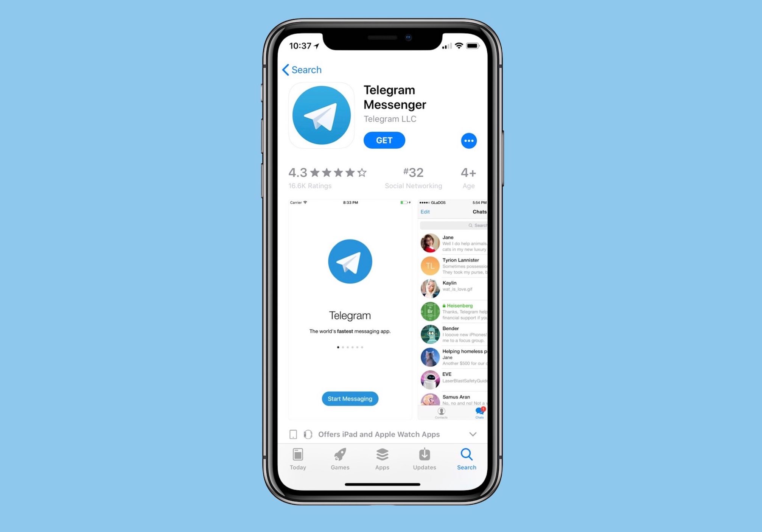
Task: Tap the three-dot more options icon
Action: coord(469,140)
